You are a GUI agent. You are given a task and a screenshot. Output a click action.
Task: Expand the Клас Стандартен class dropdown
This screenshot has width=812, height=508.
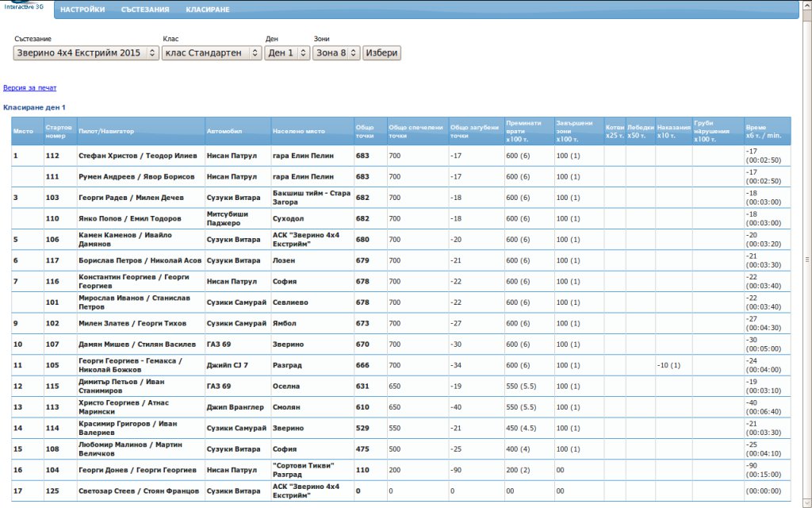pos(212,53)
